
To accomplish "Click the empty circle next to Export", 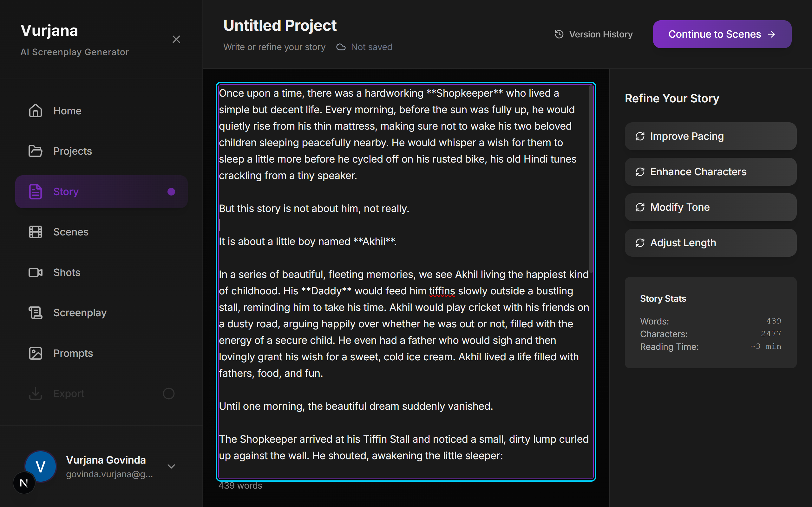I will 168,393.
